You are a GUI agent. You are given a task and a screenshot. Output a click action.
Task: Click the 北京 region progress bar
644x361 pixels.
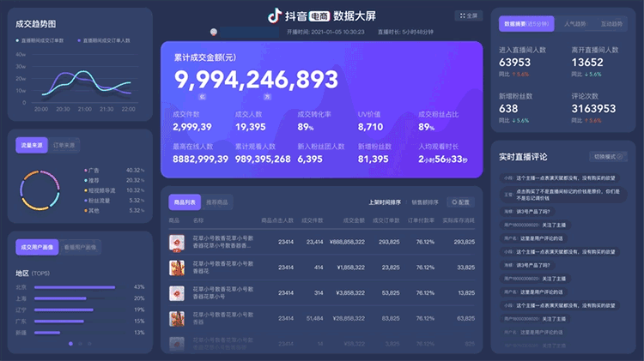(x=79, y=287)
